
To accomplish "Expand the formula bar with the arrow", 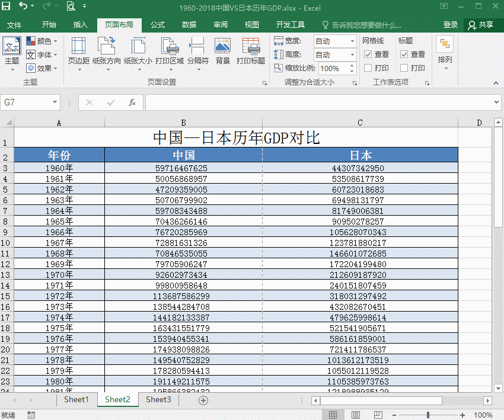I will [497, 102].
